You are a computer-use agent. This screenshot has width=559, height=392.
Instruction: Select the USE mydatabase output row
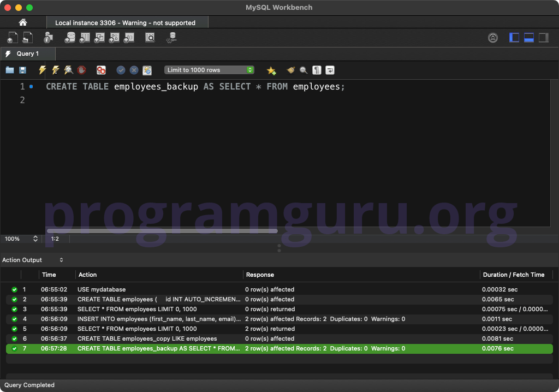tap(279, 289)
